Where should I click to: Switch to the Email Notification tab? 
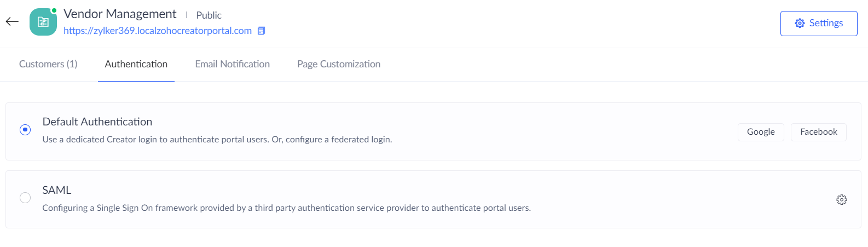(232, 64)
